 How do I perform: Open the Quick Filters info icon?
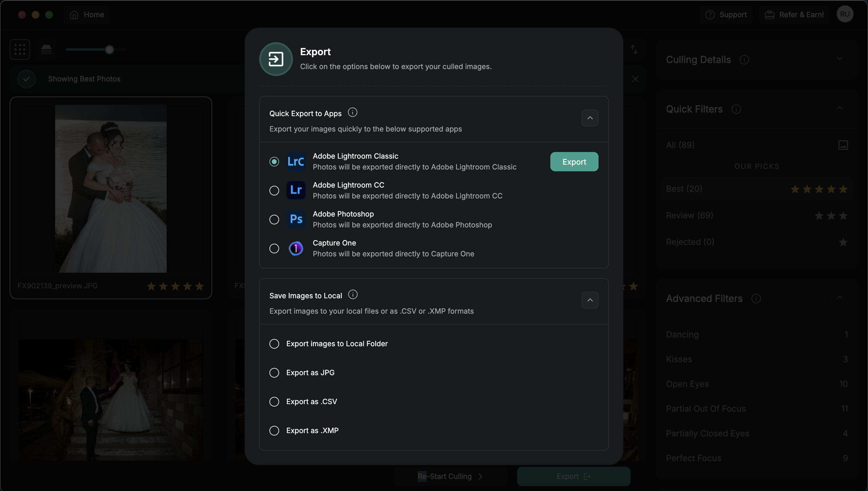736,109
